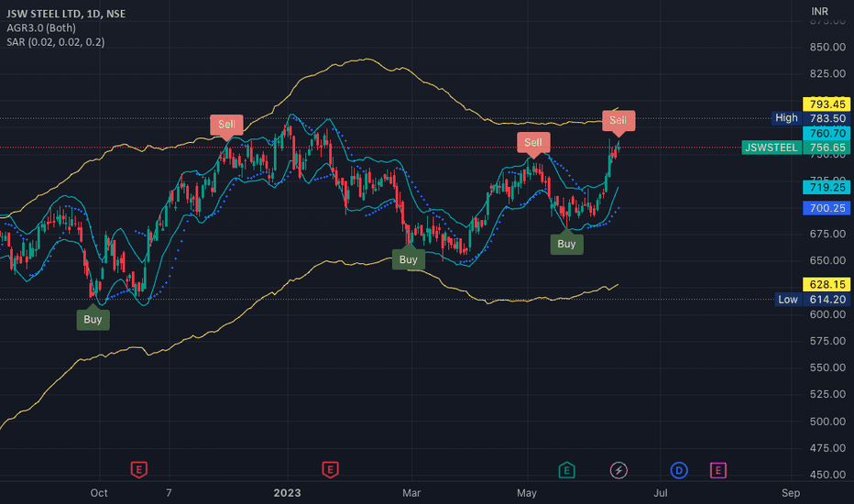Click the cyan 719.25 price label
The width and height of the screenshot is (854, 504).
(x=827, y=188)
